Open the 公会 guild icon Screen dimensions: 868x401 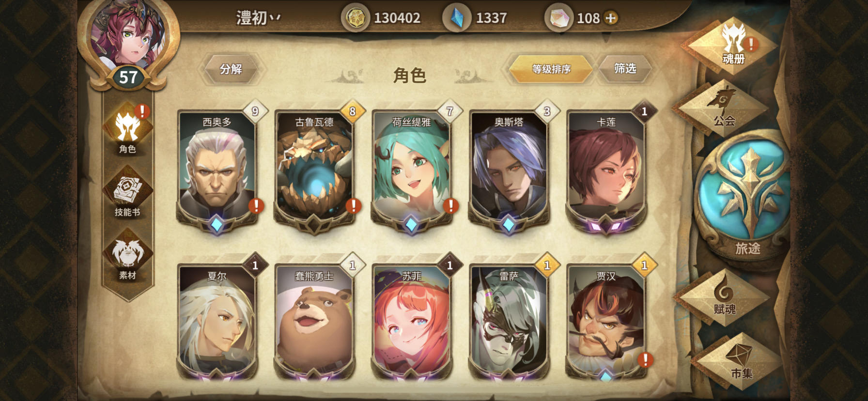pyautogui.click(x=724, y=108)
